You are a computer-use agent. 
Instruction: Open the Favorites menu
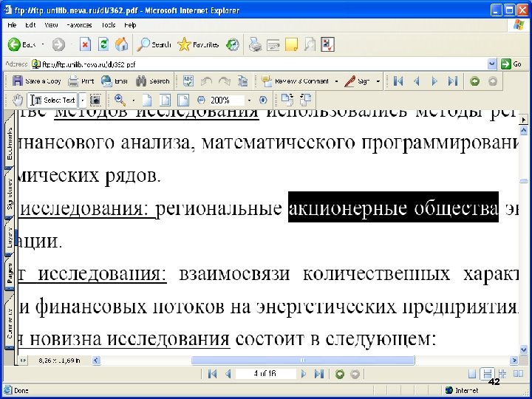tap(79, 25)
